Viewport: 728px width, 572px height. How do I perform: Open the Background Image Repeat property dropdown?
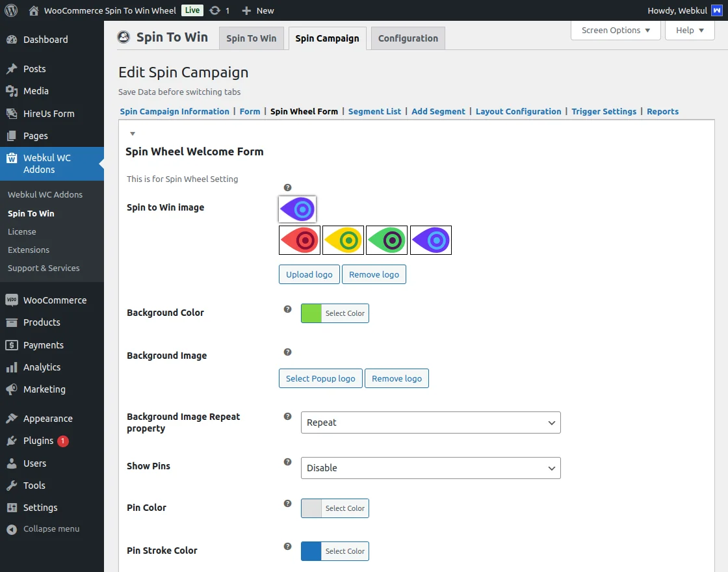click(430, 422)
